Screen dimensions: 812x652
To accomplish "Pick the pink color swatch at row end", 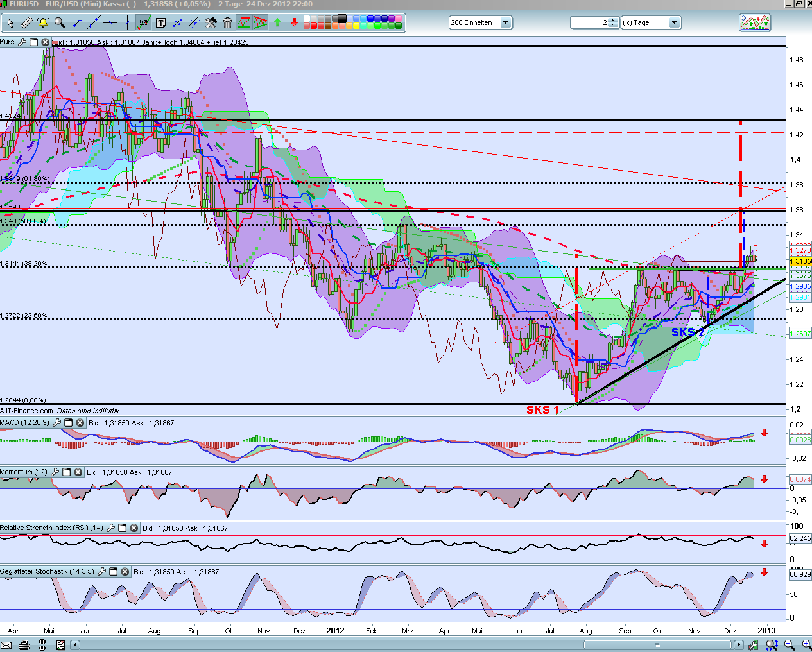I will 399,18.
